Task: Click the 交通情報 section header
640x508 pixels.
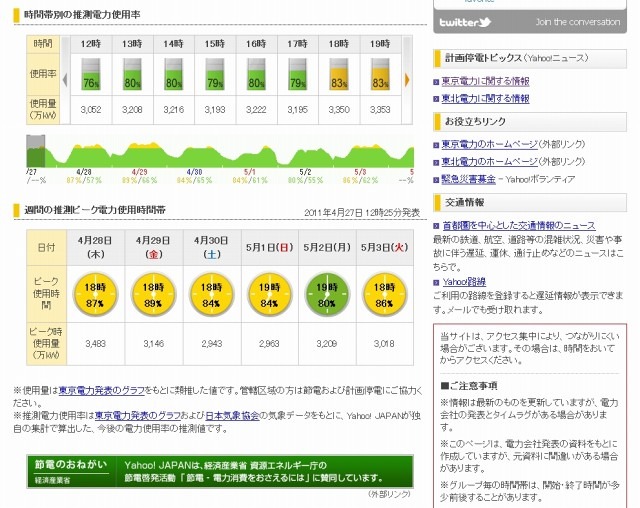Action: tap(530, 202)
